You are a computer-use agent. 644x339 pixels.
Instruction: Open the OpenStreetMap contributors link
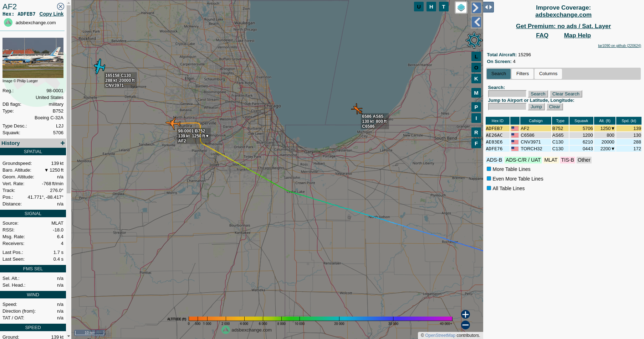click(440, 335)
